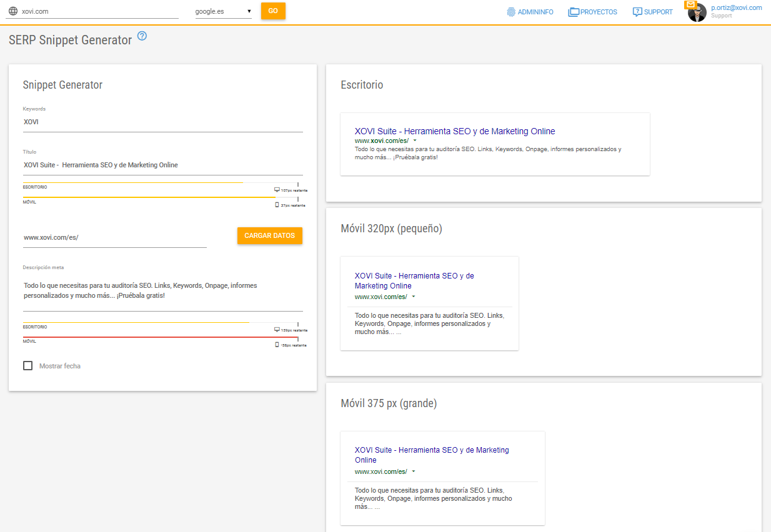Open ADMININFO menu

click(530, 12)
